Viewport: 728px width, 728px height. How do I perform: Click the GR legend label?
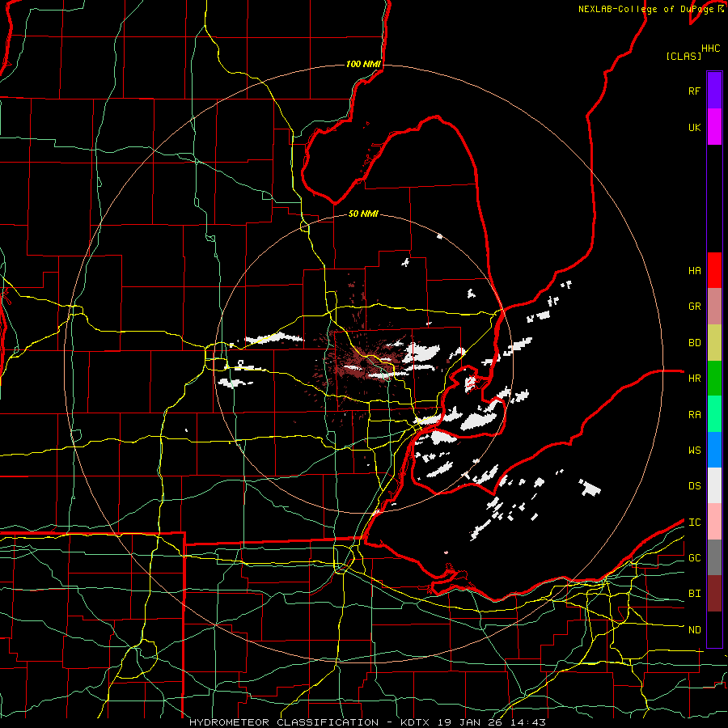tap(695, 307)
